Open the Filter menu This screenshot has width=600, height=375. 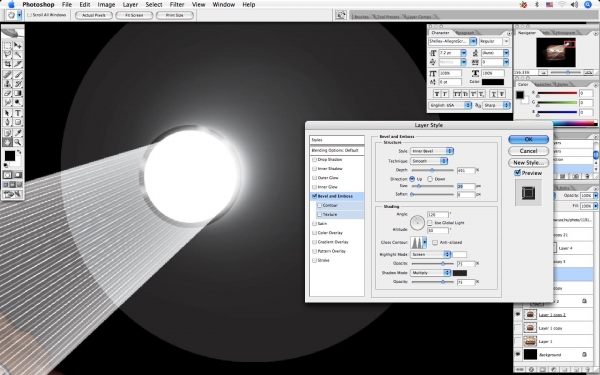click(x=177, y=5)
